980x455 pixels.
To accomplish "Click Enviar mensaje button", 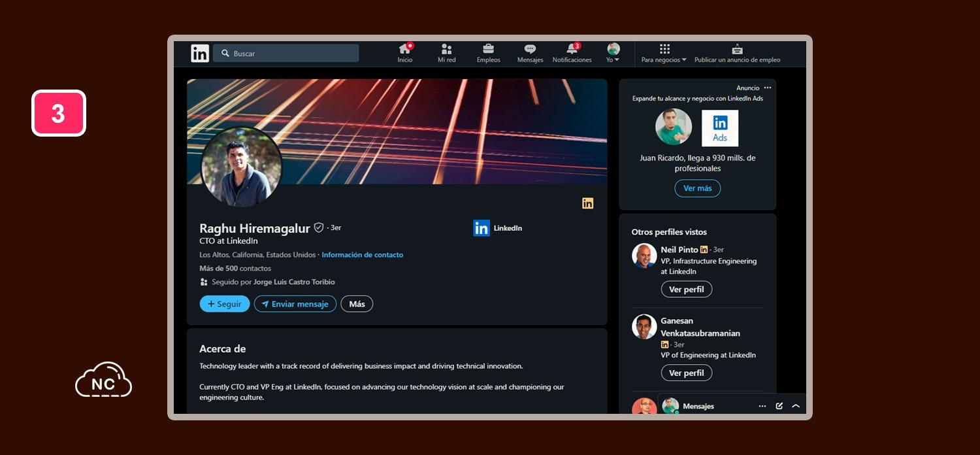I will tap(295, 304).
